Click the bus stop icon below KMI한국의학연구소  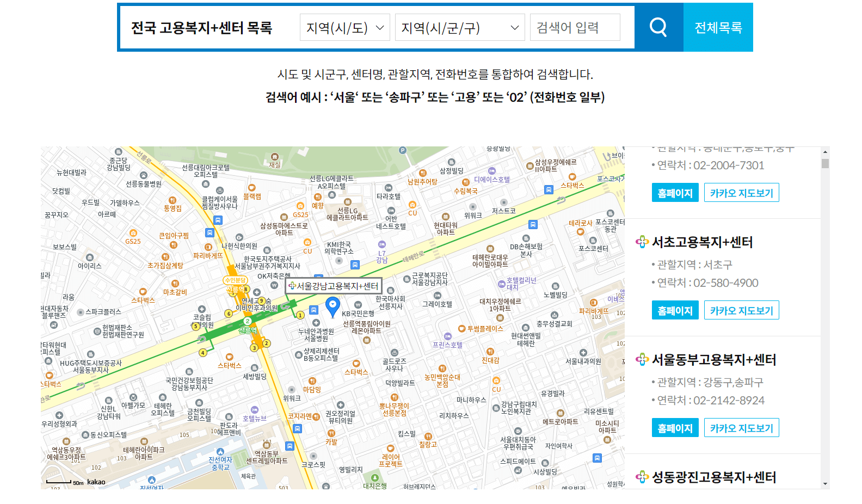tap(355, 265)
